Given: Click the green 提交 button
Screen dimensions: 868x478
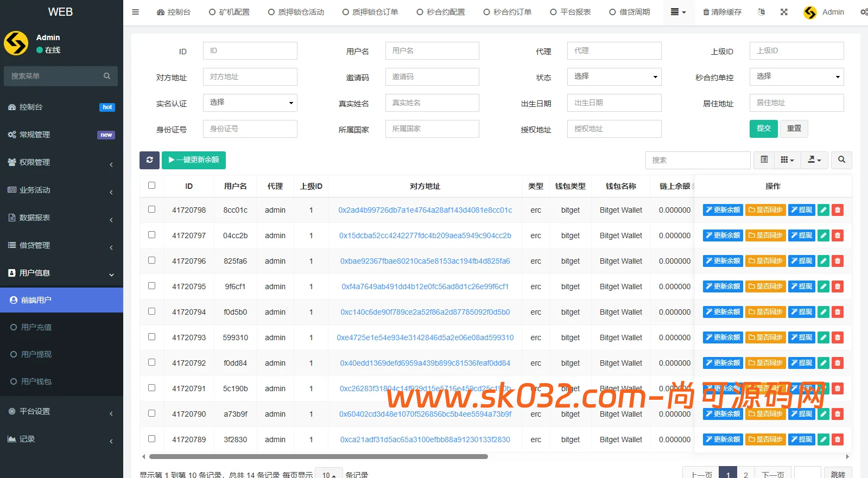Looking at the screenshot, I should click(x=764, y=129).
